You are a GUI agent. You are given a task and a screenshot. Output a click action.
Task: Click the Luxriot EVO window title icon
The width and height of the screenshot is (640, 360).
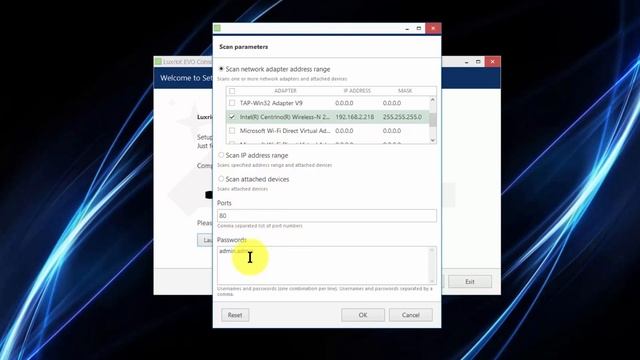(158, 62)
